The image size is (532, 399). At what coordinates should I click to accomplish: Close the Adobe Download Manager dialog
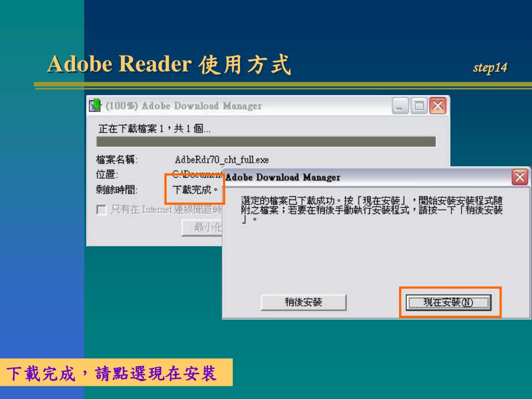520,177
